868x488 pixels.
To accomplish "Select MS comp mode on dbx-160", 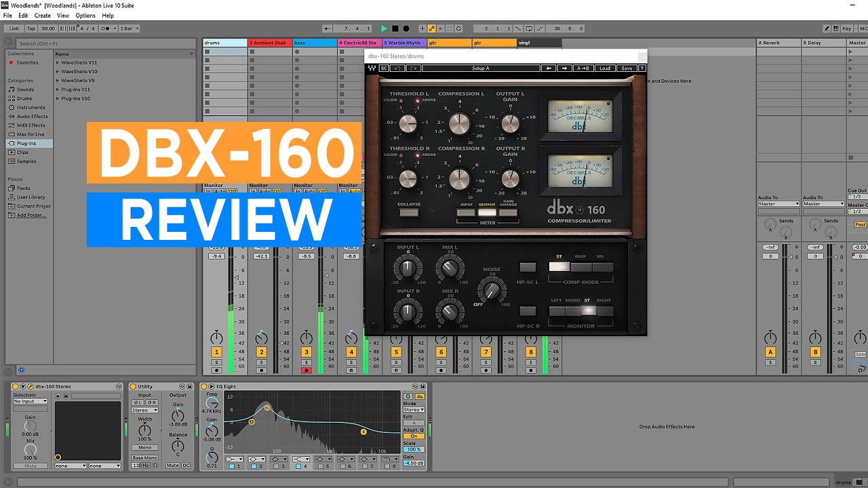I will pyautogui.click(x=602, y=267).
